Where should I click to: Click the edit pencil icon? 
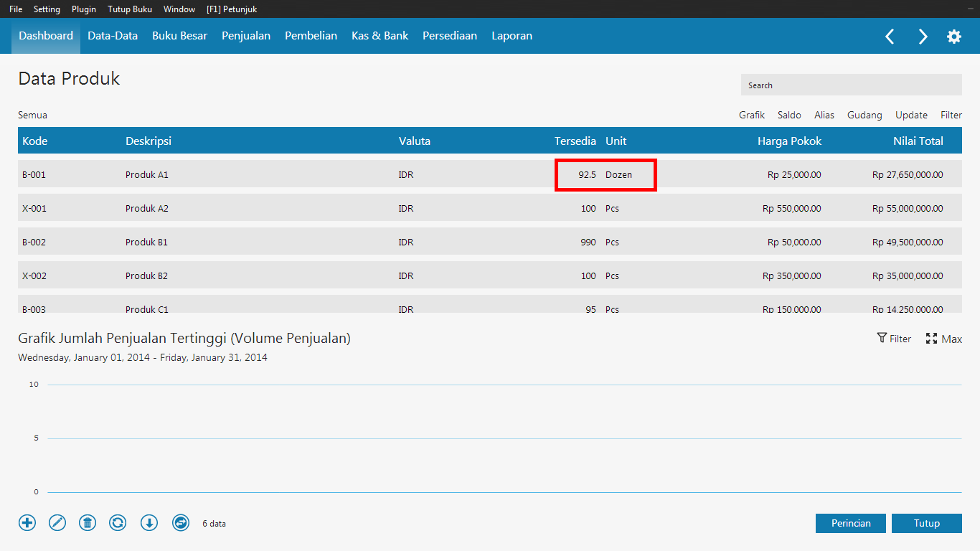click(57, 523)
